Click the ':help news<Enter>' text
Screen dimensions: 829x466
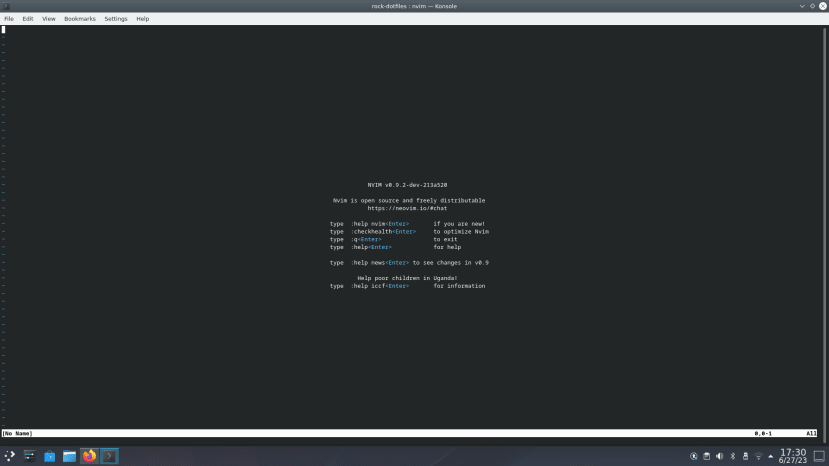pyautogui.click(x=380, y=263)
